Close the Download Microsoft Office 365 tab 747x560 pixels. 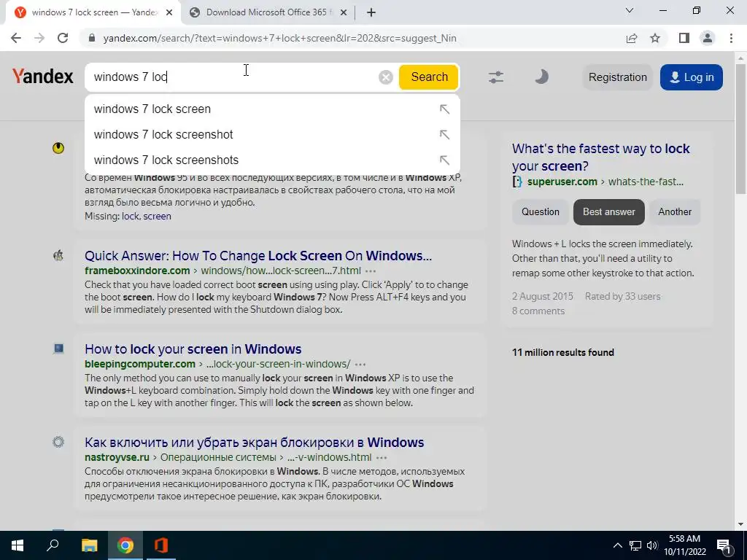click(x=344, y=12)
